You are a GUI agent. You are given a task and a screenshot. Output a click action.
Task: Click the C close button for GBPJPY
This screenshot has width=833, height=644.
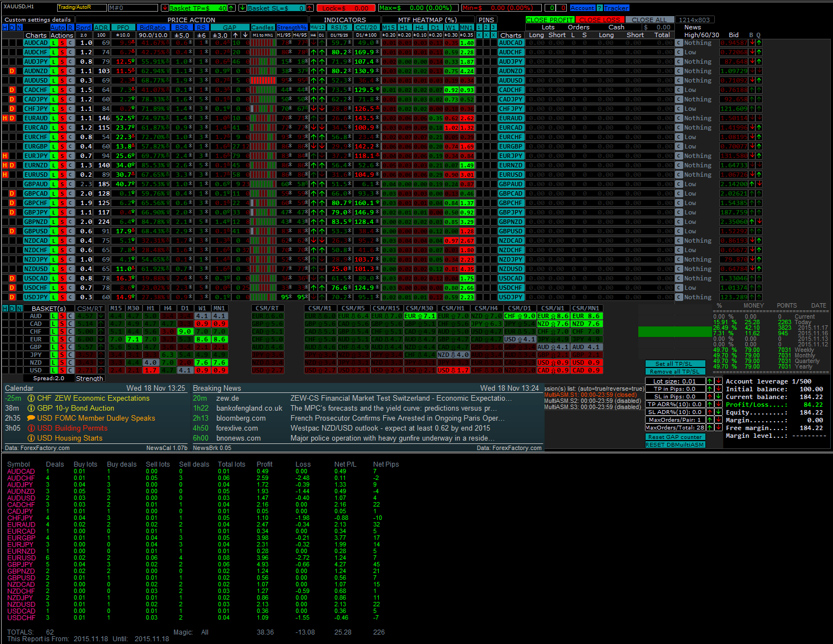pyautogui.click(x=71, y=212)
